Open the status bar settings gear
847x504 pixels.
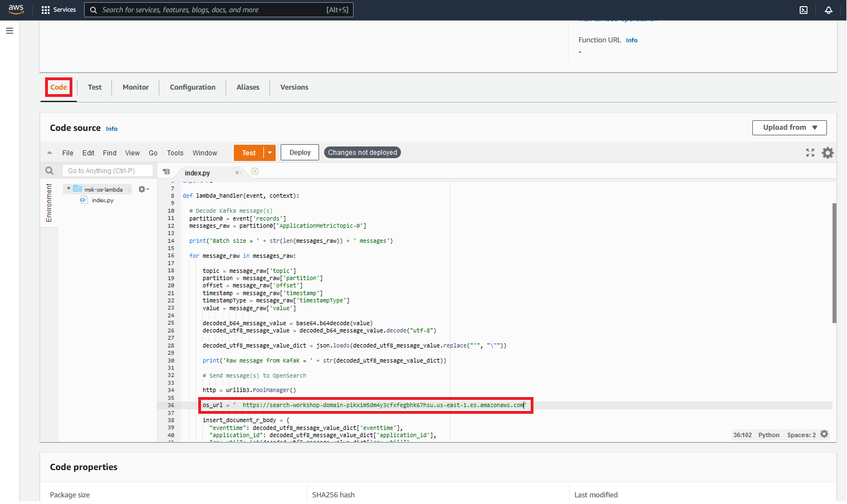click(825, 434)
